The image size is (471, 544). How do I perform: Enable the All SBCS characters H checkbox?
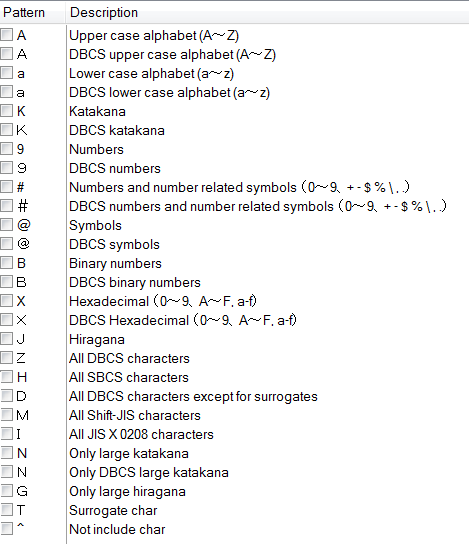(6, 377)
